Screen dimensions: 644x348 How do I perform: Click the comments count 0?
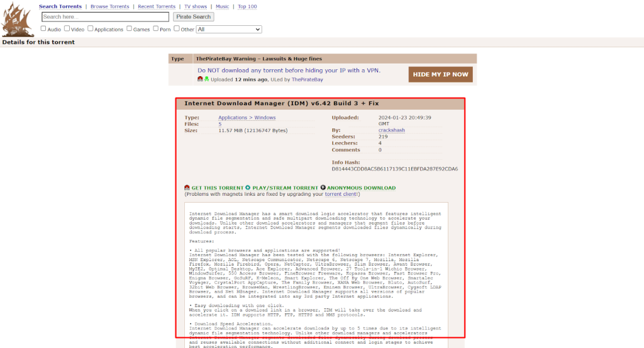coord(380,150)
